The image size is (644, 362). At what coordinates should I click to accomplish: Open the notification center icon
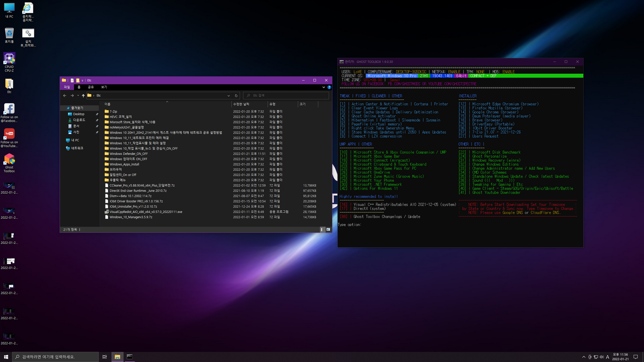click(636, 357)
